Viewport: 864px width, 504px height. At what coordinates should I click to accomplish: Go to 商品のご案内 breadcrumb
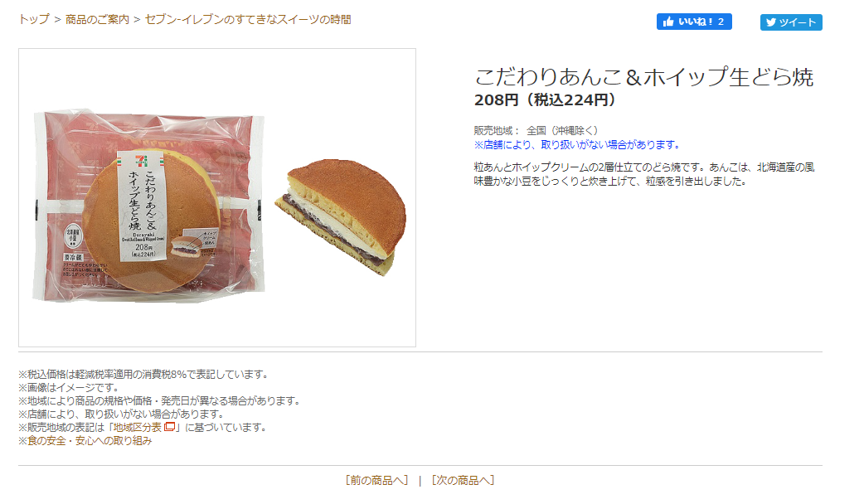tap(98, 20)
